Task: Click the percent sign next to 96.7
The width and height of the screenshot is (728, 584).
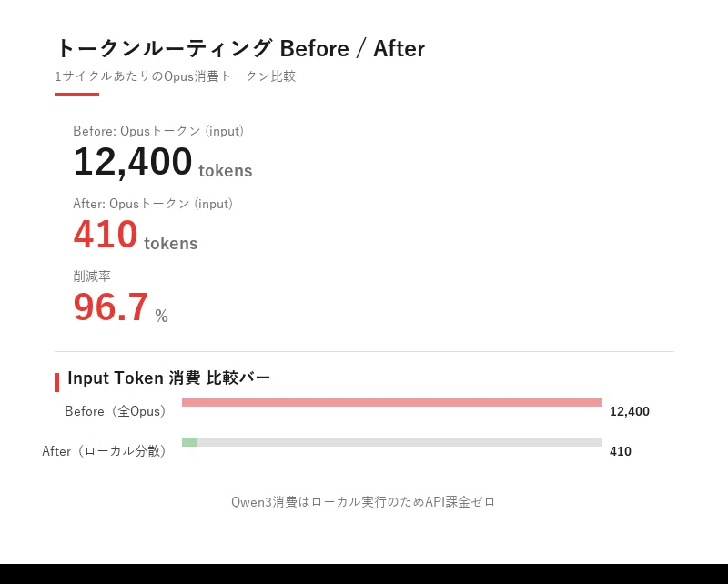Action: (x=162, y=317)
